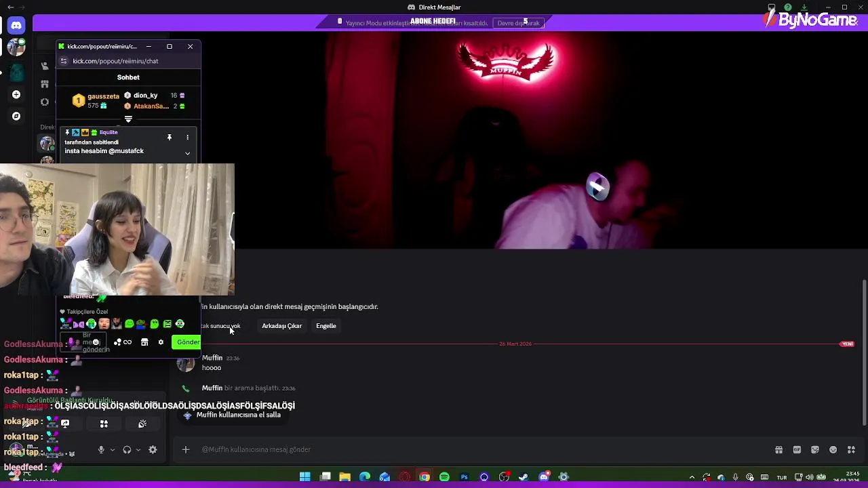Click Add a Server plus icon
Image resolution: width=868 pixels, height=488 pixels.
[x=16, y=94]
